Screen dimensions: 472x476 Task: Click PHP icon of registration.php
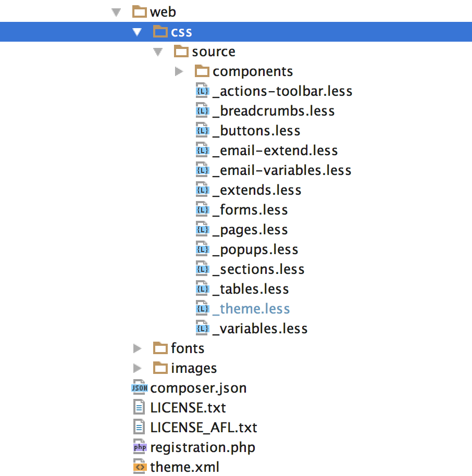coord(140,447)
